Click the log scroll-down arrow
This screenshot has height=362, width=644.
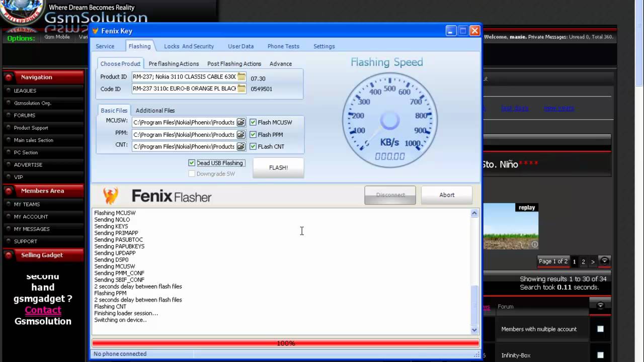coord(474,330)
